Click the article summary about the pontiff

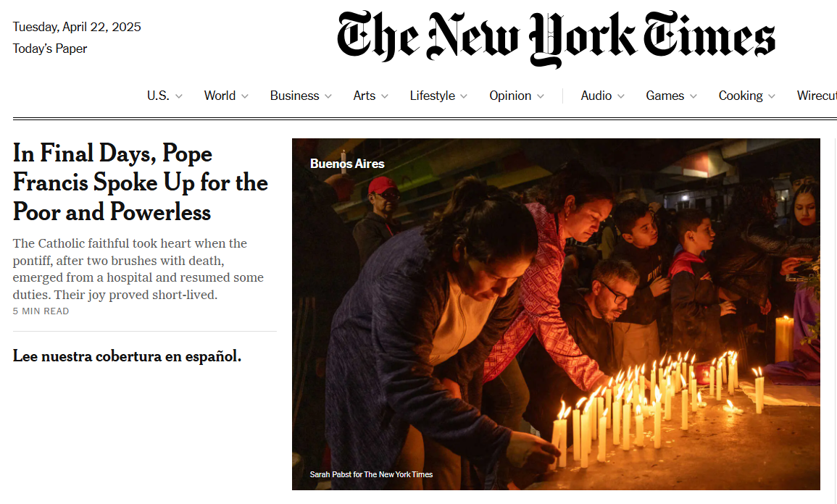138,269
